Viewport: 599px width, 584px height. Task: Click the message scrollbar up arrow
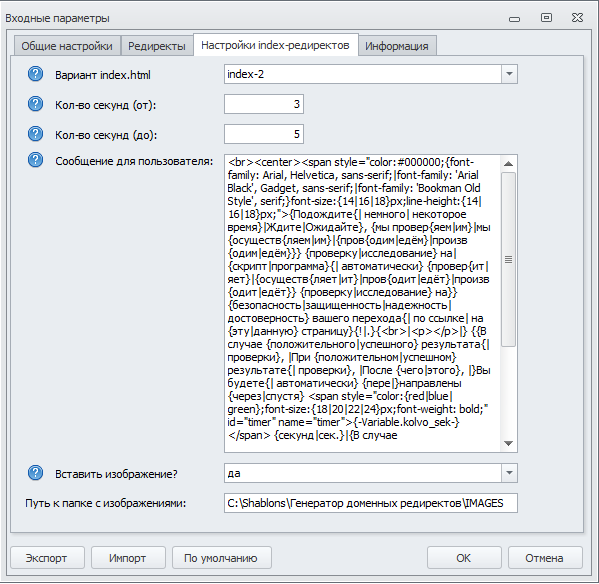(508, 164)
